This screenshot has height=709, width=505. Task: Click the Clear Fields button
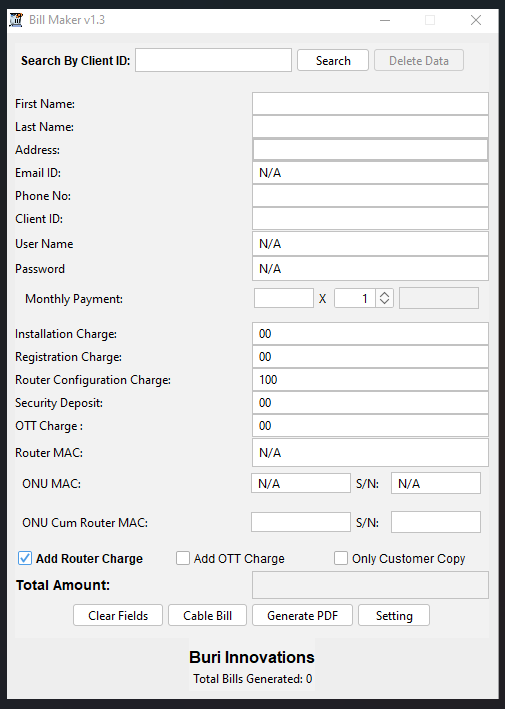118,615
